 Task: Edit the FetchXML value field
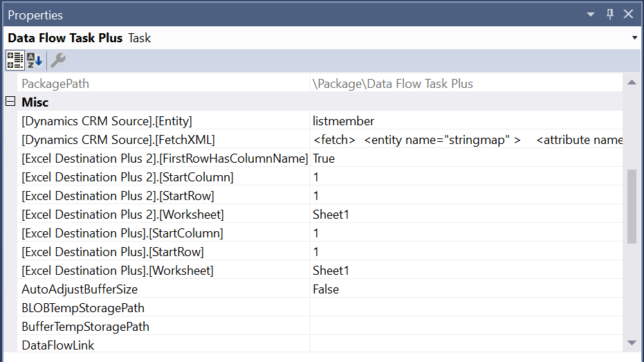tap(466, 140)
